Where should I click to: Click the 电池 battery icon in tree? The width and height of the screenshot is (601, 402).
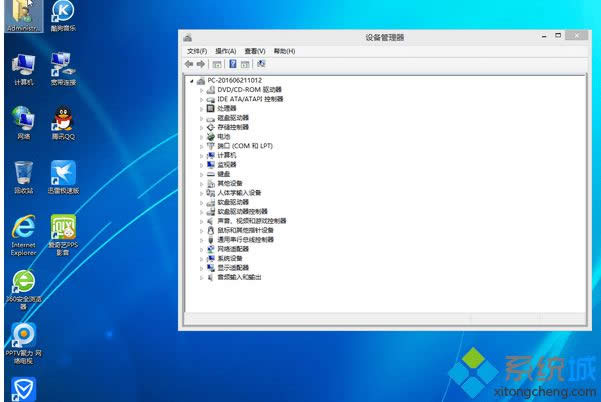coord(210,136)
